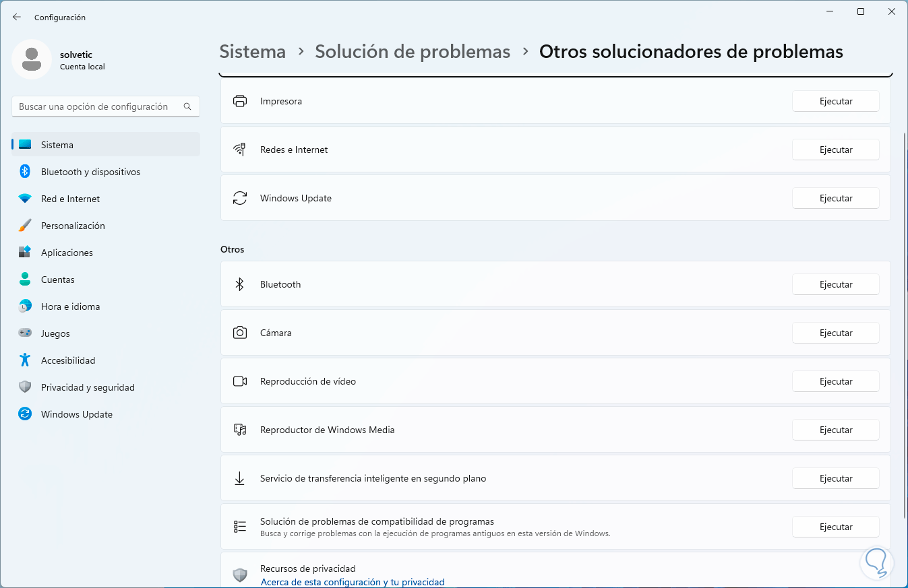Screen dimensions: 908x588
Task: Click the Privacidad y seguridad shield icon
Action: coord(25,387)
